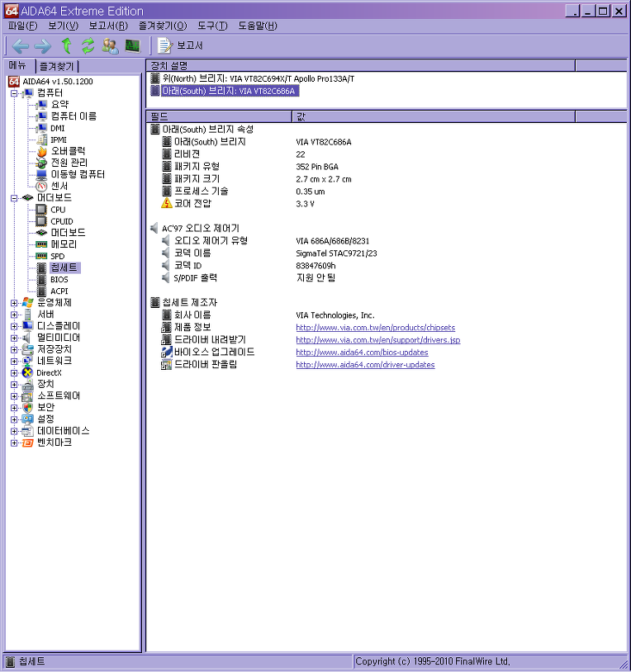This screenshot has height=672, width=631.
Task: Click the 오버클럭 flame icon
Action: point(41,151)
